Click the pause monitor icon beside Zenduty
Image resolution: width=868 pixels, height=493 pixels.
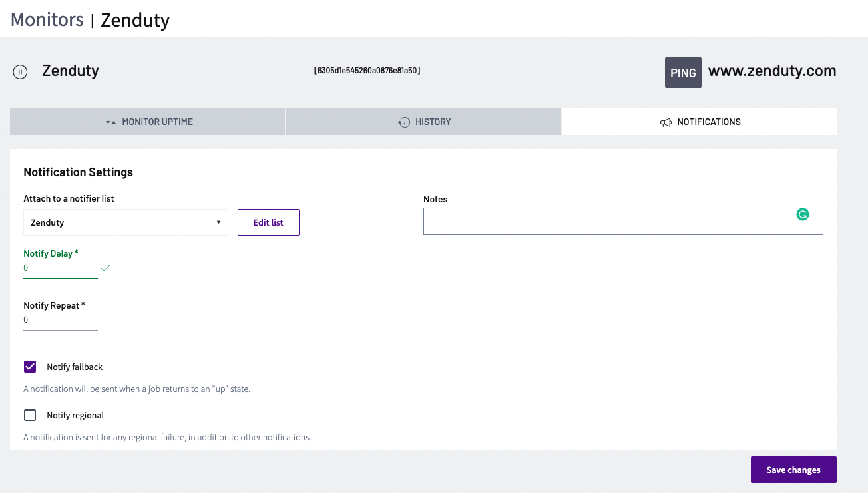pyautogui.click(x=20, y=72)
